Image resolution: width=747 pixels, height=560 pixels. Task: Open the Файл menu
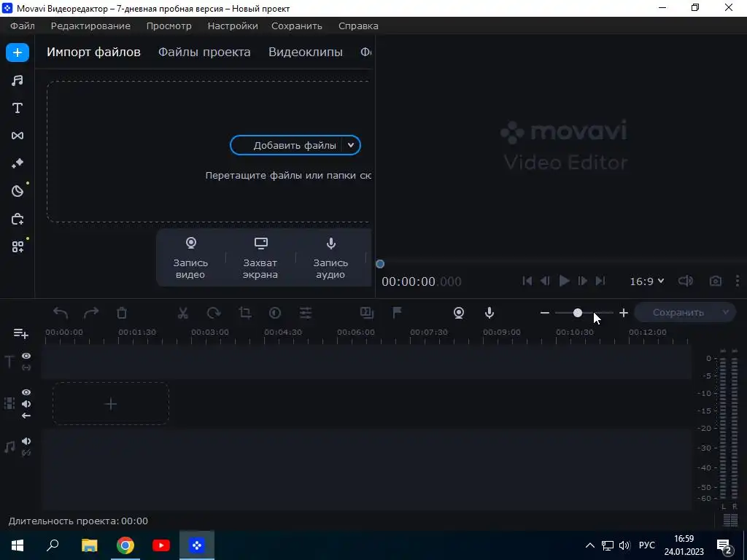(23, 26)
